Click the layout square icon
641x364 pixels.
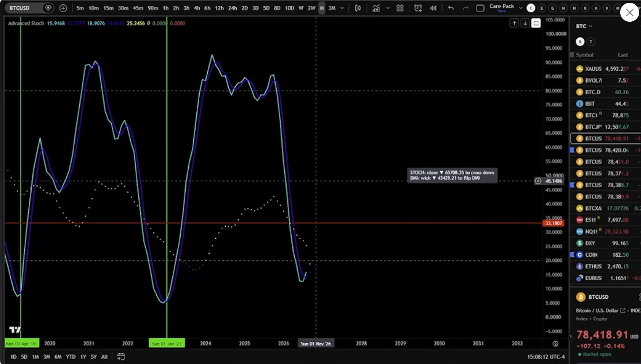[x=480, y=8]
